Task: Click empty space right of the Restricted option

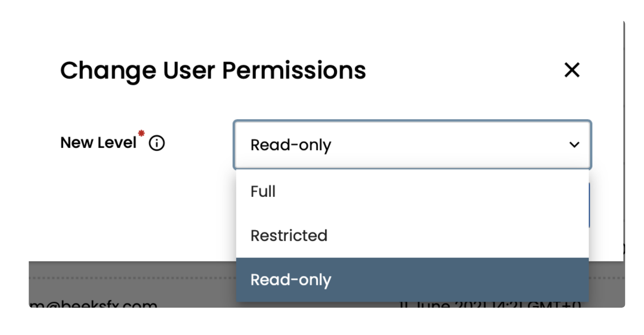Action: tap(451, 236)
